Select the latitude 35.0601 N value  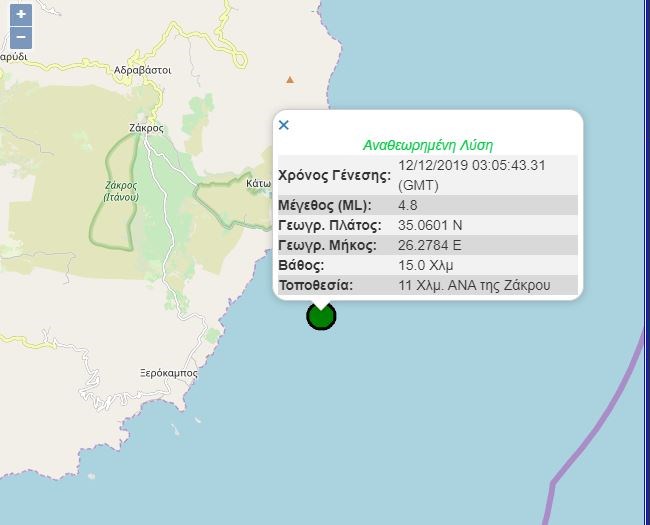(x=430, y=225)
